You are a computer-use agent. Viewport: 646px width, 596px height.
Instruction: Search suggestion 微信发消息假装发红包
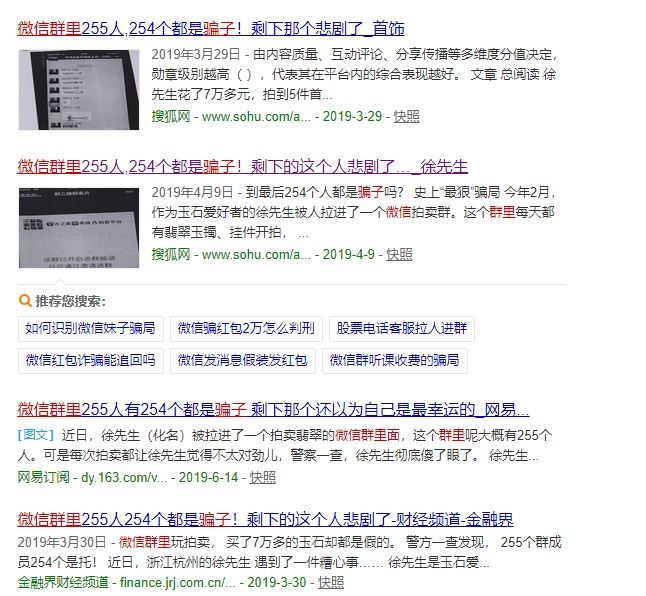coord(243,360)
